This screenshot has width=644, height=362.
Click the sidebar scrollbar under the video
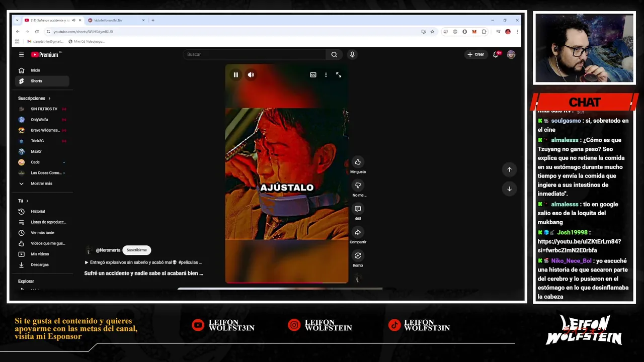[x=280, y=289]
